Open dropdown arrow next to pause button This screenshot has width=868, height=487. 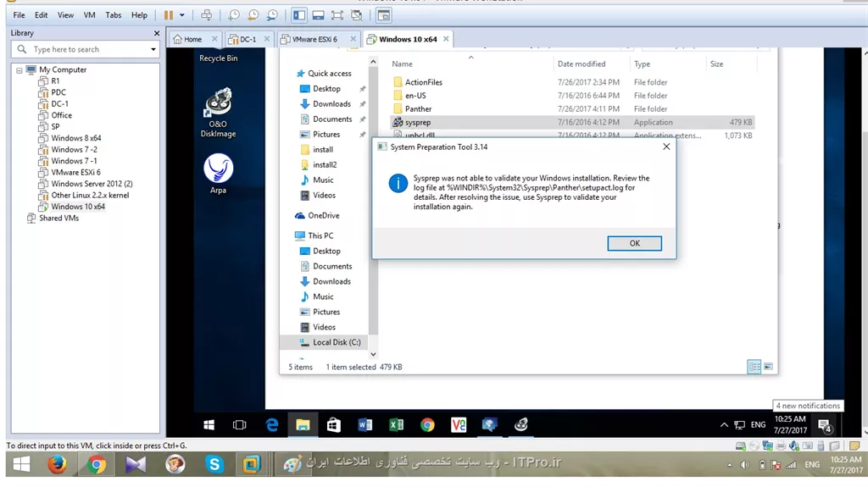[x=181, y=15]
